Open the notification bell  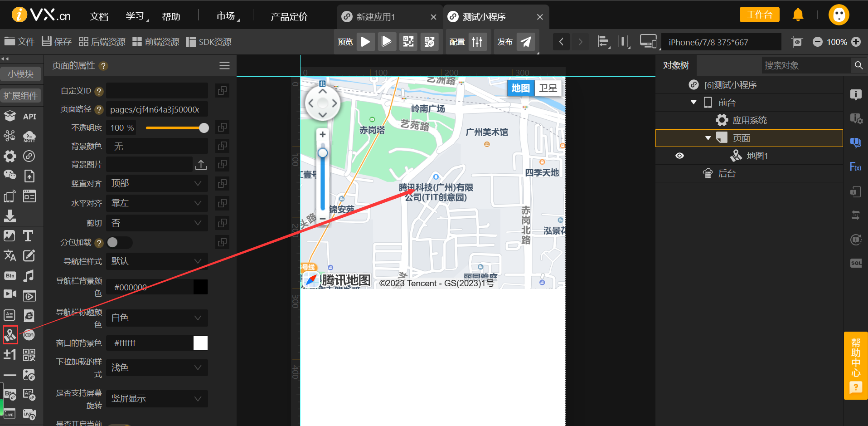point(798,15)
